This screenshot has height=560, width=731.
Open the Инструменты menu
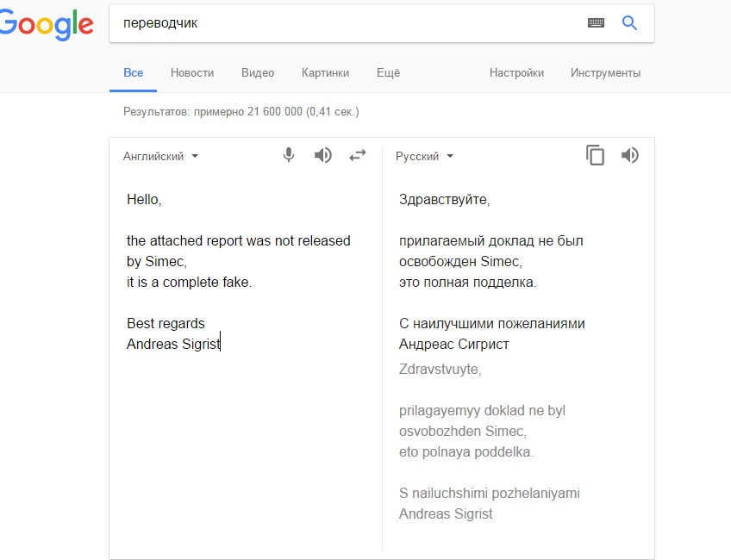(606, 73)
